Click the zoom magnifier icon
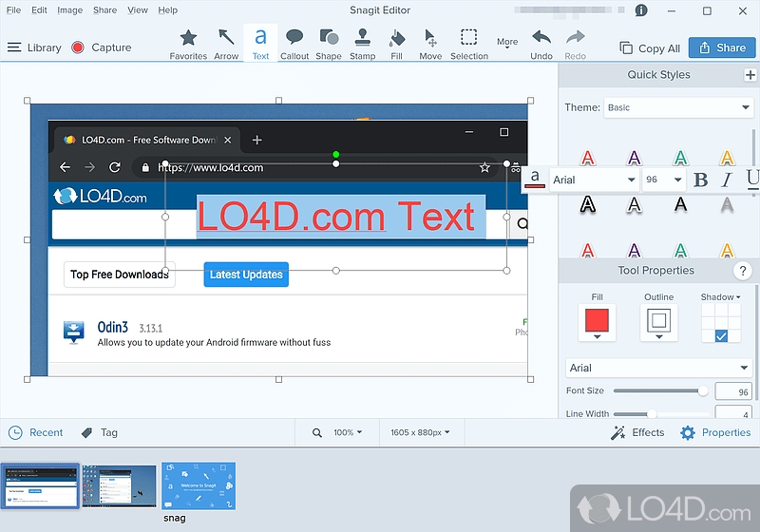 [317, 432]
